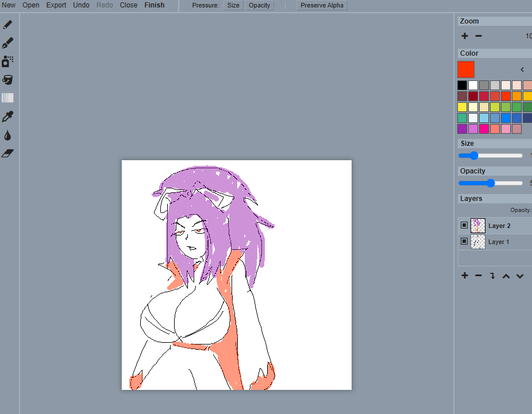Adjust the Size slider handle
The height and width of the screenshot is (414, 532).
click(x=473, y=156)
